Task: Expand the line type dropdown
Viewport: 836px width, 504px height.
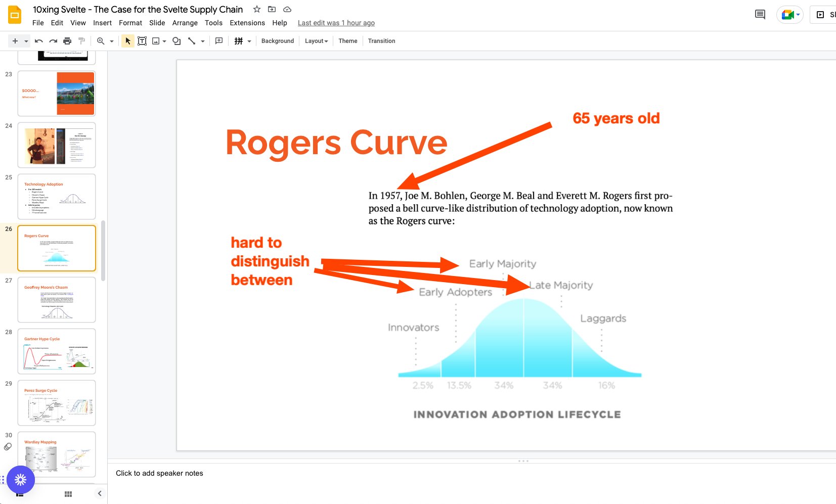Action: coord(203,41)
